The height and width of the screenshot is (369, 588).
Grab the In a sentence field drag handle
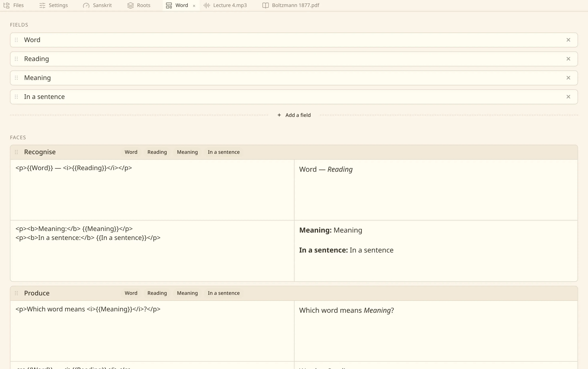tap(16, 97)
